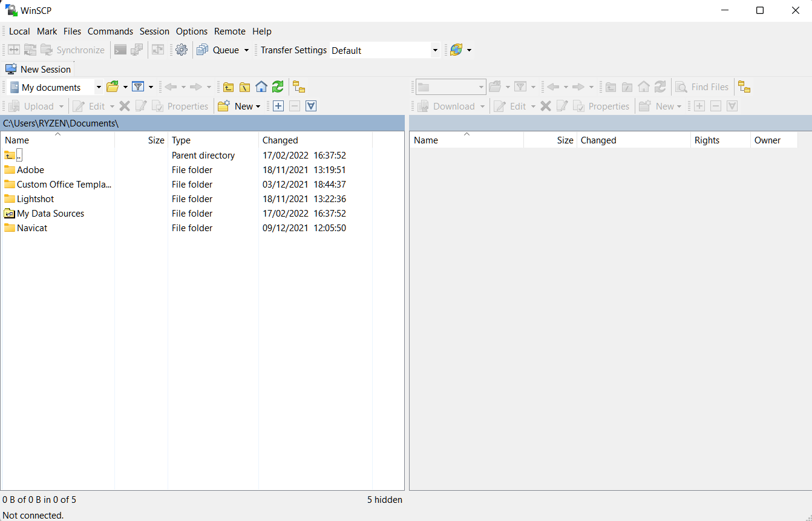Sort local files by Changed column
Screen dimensions: 812x521
[x=280, y=140]
